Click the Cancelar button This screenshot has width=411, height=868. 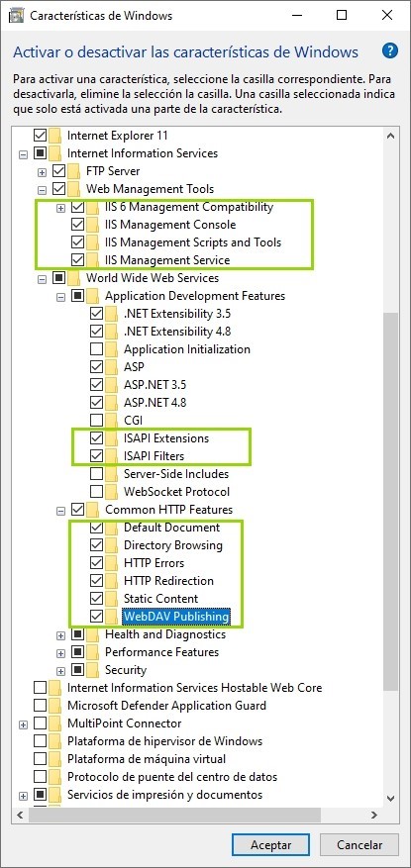(360, 845)
